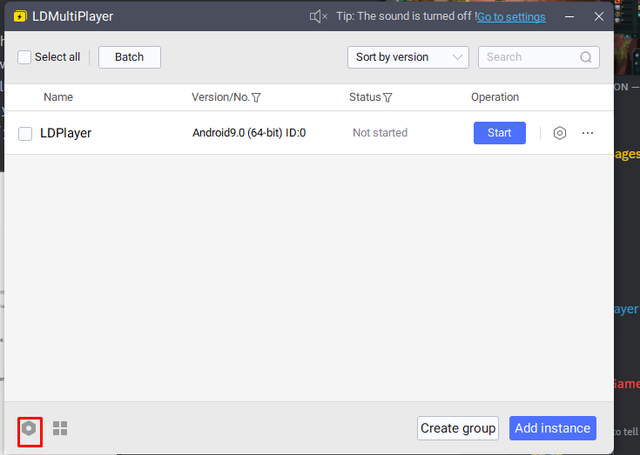Open more options menu for LDPlayer row
Image resolution: width=640 pixels, height=455 pixels.
click(587, 133)
